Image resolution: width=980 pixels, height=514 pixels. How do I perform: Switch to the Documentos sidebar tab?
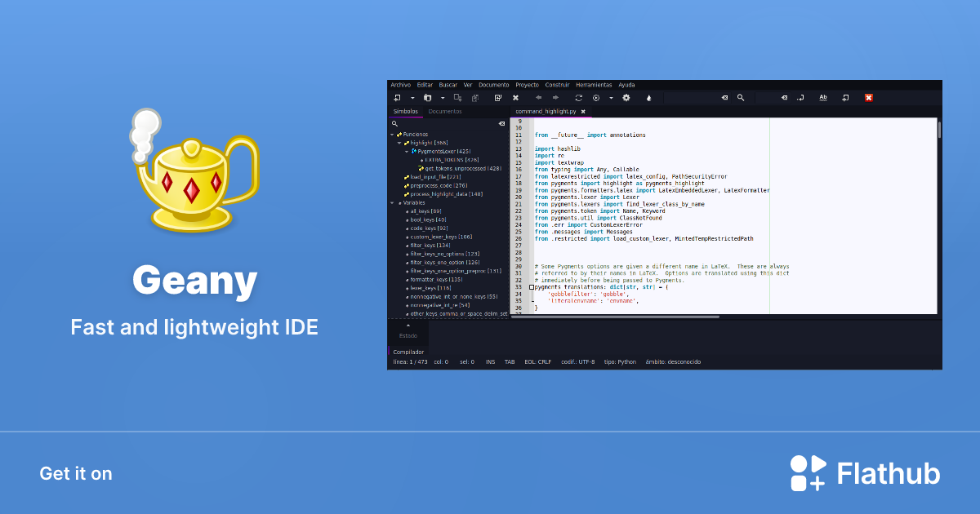(445, 112)
